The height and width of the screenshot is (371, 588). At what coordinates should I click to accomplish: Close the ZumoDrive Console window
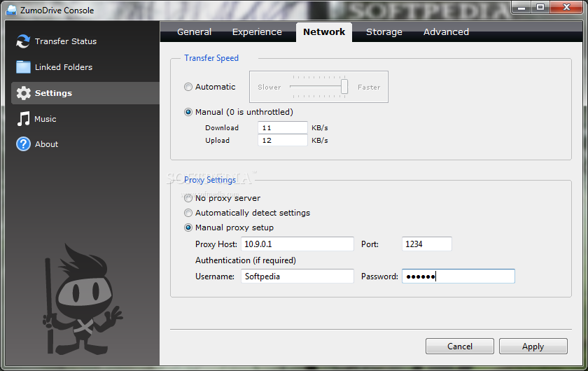(x=566, y=8)
